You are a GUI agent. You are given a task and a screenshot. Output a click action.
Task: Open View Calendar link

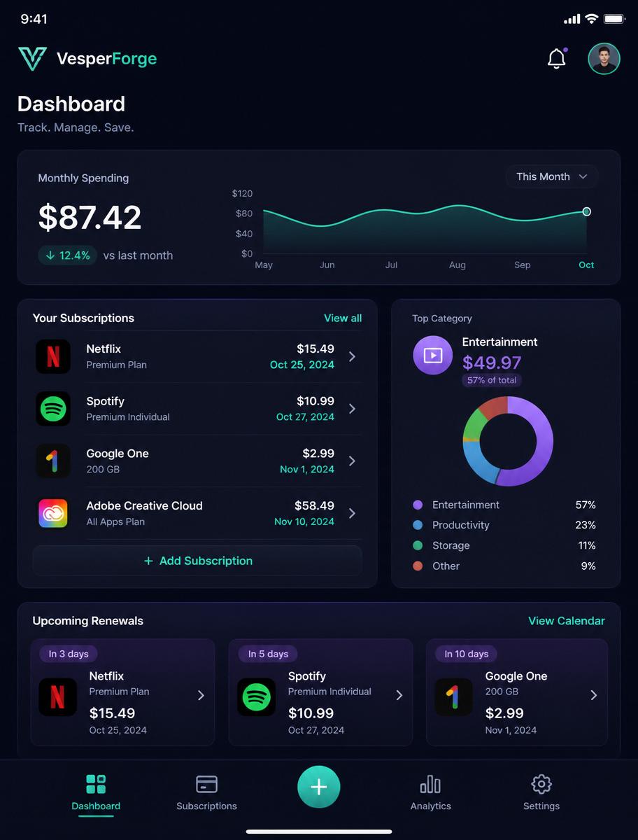[x=567, y=621]
